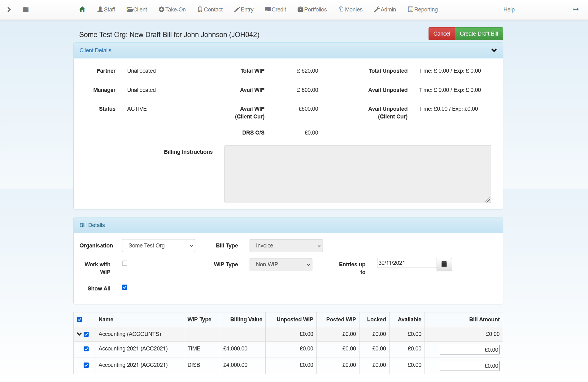Collapse the Accounting (ACCOUNTS) group row
588x382 pixels.
tap(79, 334)
